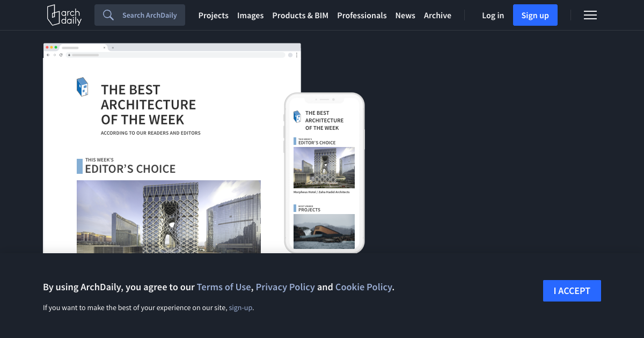The width and height of the screenshot is (644, 338).
Task: Select the News menu item
Action: tap(405, 15)
